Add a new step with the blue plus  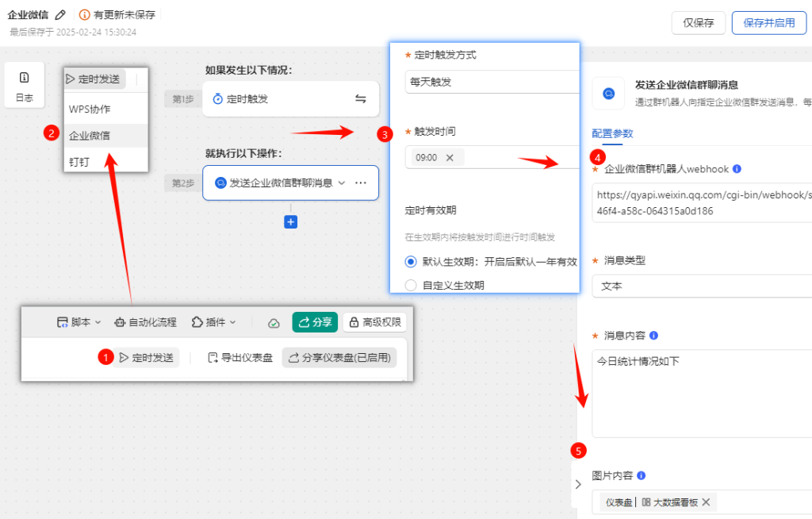pos(290,222)
